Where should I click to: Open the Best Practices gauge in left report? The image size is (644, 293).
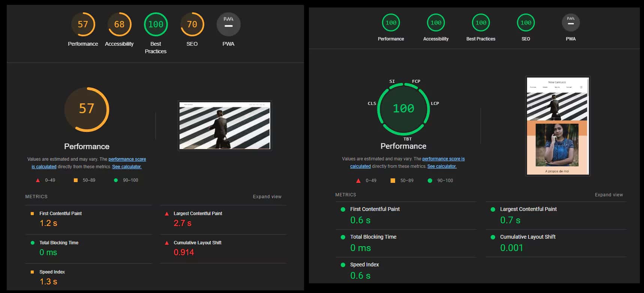click(x=156, y=24)
